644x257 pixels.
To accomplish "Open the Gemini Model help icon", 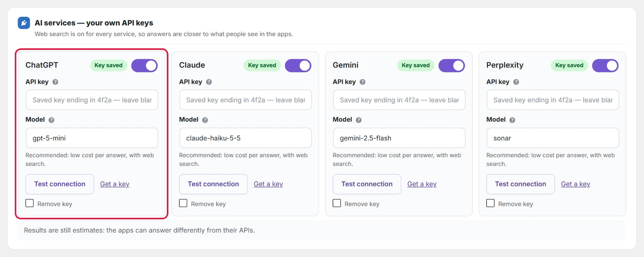I will click(x=359, y=120).
